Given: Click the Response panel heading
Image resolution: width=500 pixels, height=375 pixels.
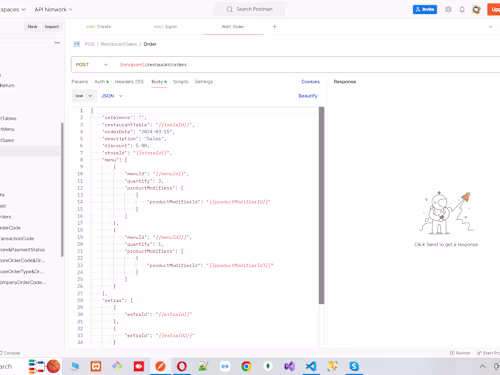Looking at the screenshot, I should [345, 82].
